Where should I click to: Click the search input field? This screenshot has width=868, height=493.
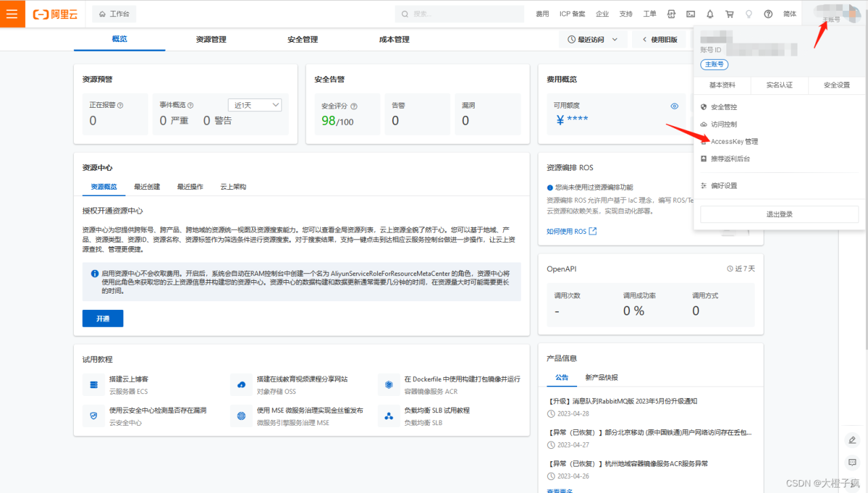click(x=459, y=14)
